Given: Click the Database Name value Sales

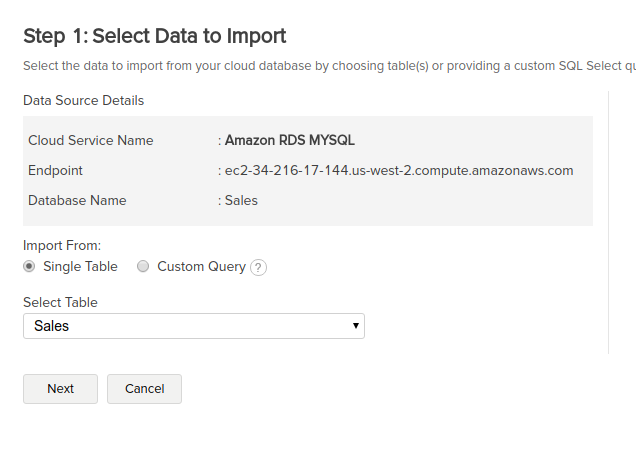Looking at the screenshot, I should (x=241, y=200).
